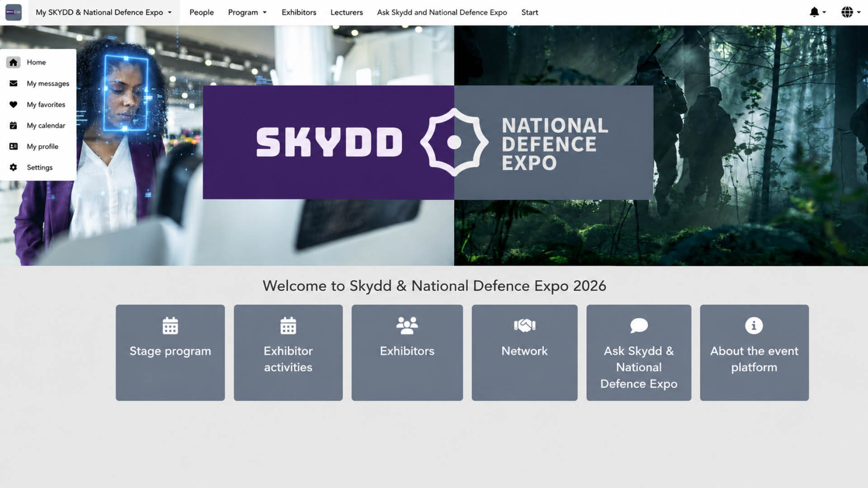Click the Start link in navigation
The width and height of the screenshot is (868, 488).
click(529, 12)
